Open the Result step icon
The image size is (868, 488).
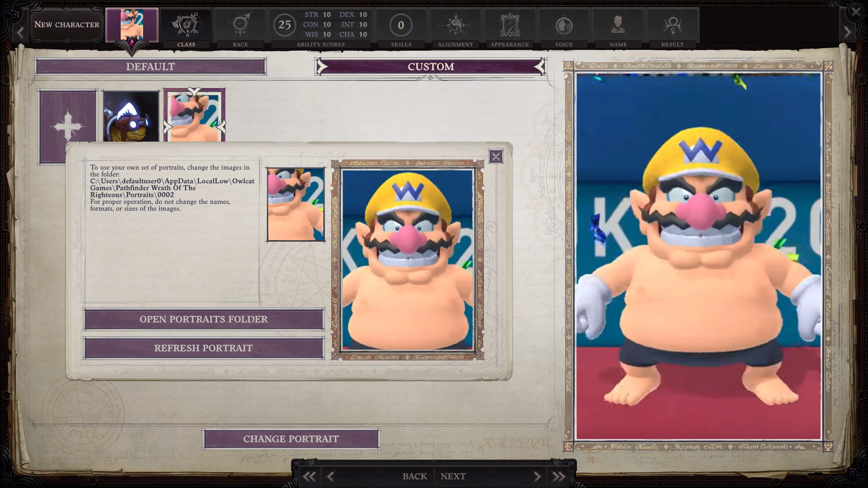[672, 25]
